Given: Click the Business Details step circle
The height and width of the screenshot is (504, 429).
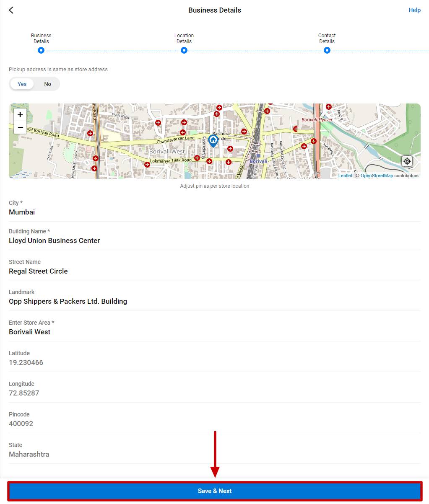Looking at the screenshot, I should [41, 50].
